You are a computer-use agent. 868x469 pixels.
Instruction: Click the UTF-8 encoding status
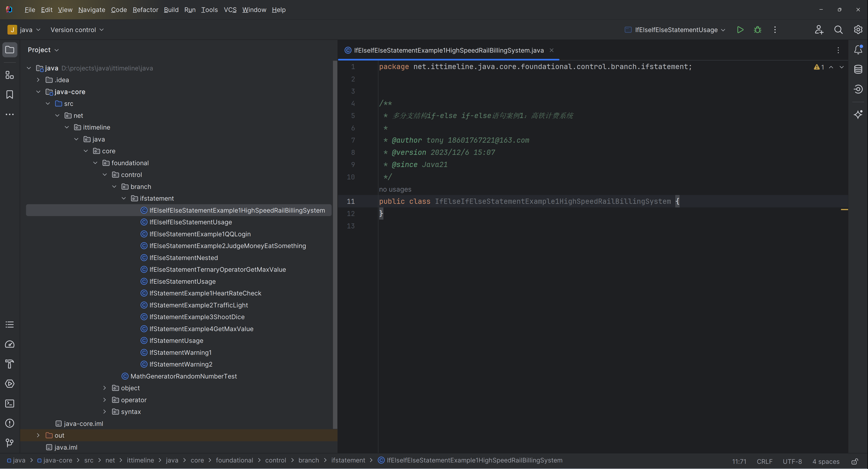pyautogui.click(x=792, y=462)
